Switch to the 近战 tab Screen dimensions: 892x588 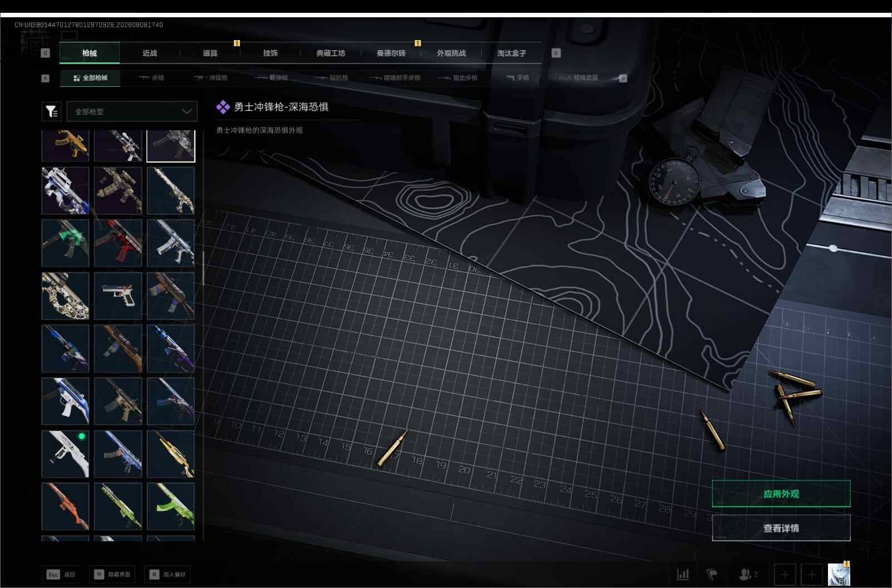[150, 53]
